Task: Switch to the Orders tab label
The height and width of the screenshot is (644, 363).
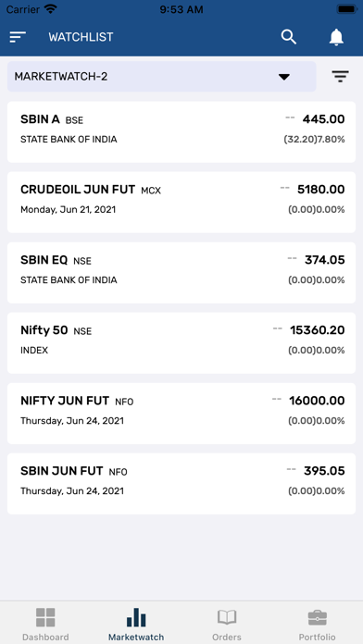Action: pyautogui.click(x=227, y=637)
